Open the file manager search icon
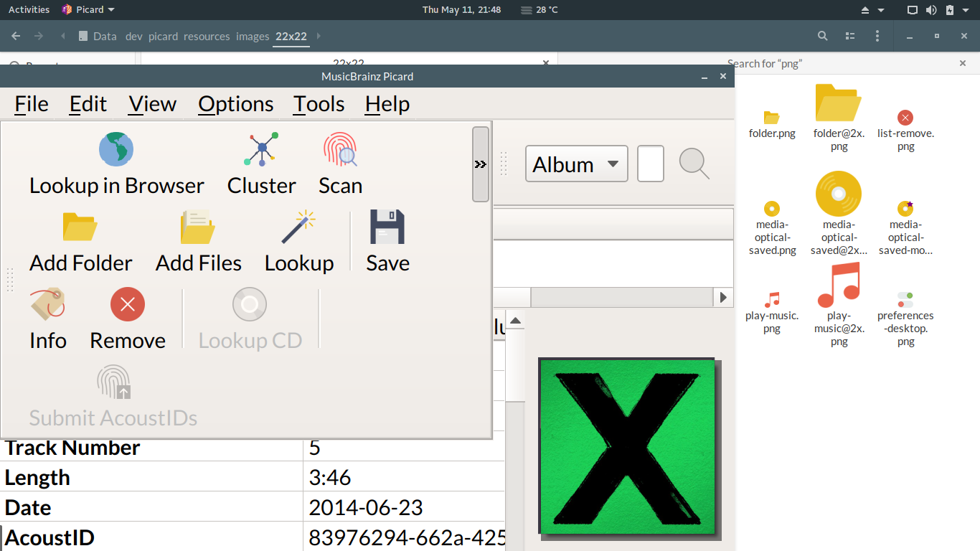 (x=823, y=36)
